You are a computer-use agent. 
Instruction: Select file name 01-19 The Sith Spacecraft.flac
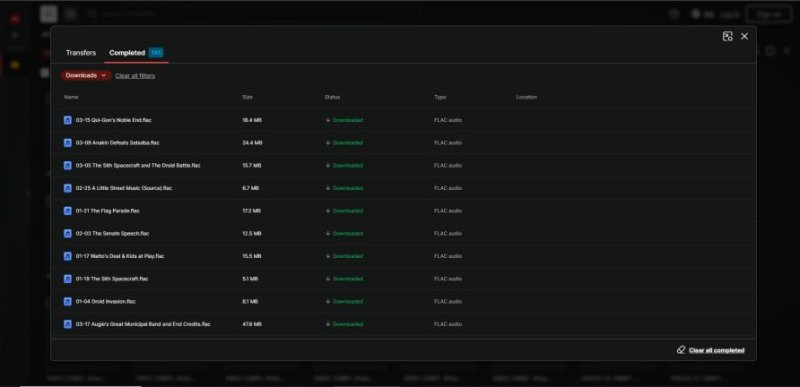[112, 279]
